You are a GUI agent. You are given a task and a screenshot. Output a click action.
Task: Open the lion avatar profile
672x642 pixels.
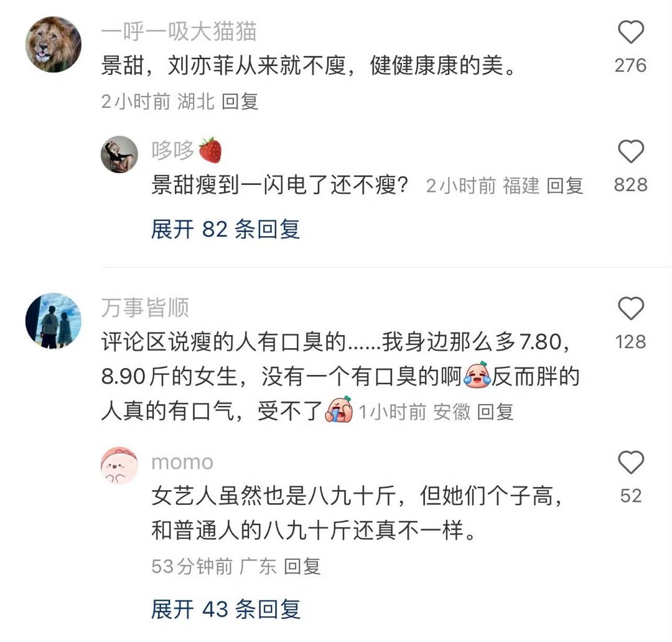pos(53,45)
